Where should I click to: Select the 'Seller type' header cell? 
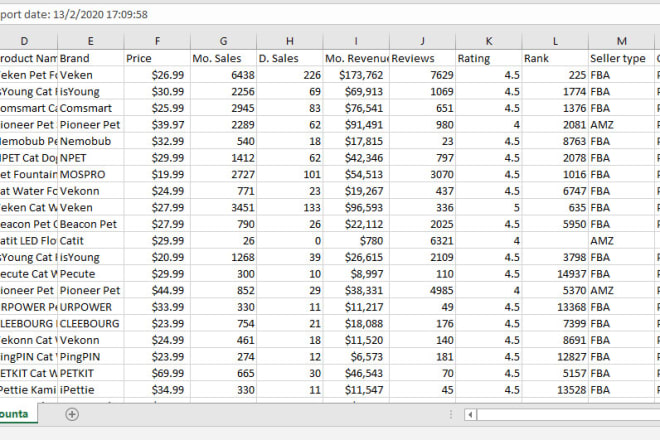[621, 58]
